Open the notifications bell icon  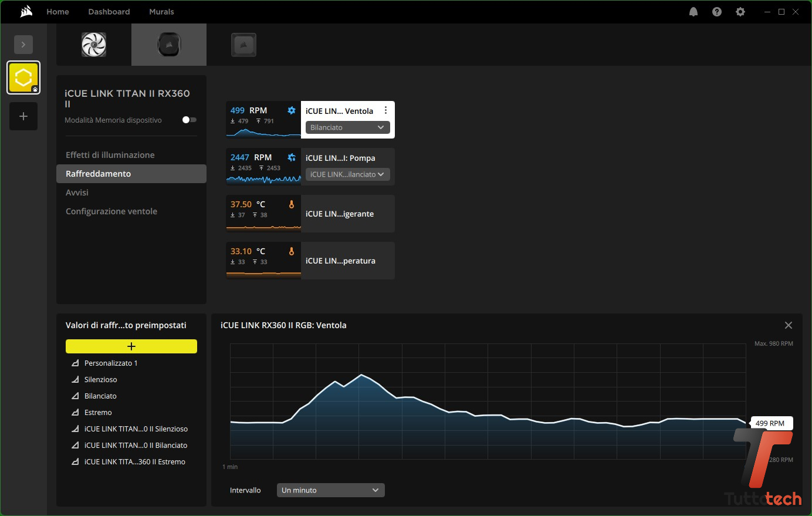click(693, 12)
